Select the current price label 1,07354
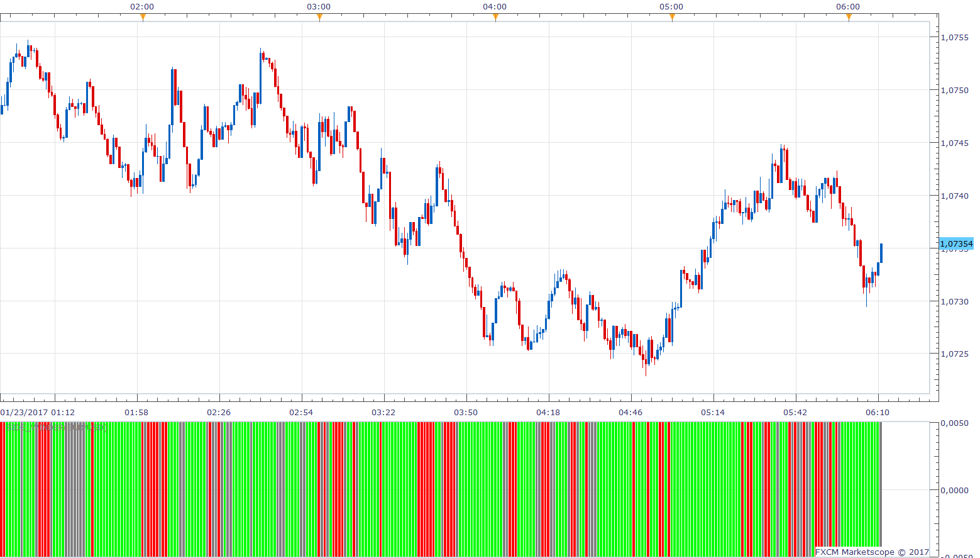This screenshot has height=558, width=980. click(956, 243)
